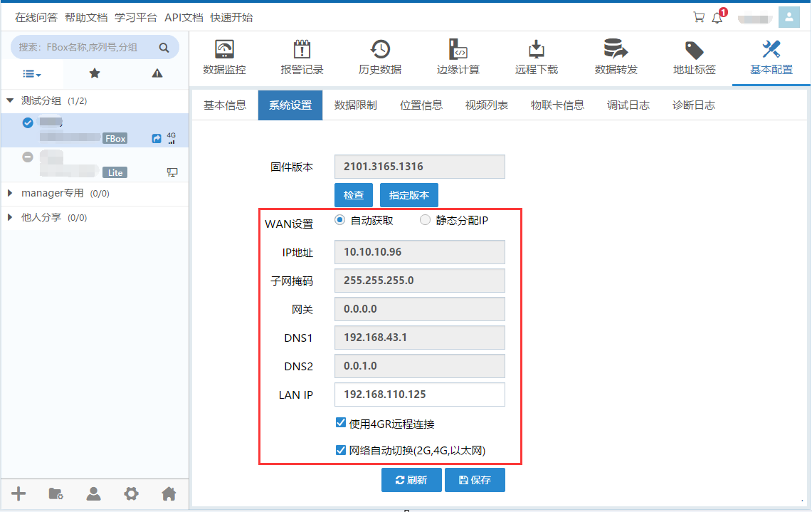The image size is (812, 512).
Task: Click the LAN IP input field
Action: click(419, 395)
